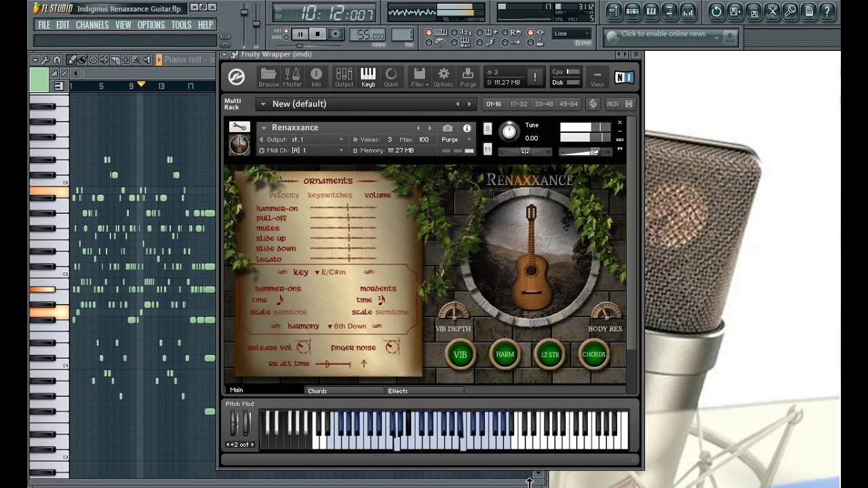Open the EDIT menu
The height and width of the screenshot is (488, 868).
coord(63,25)
